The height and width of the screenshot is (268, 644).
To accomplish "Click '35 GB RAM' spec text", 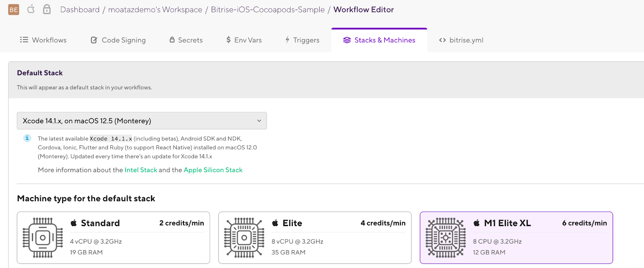I will point(289,252).
